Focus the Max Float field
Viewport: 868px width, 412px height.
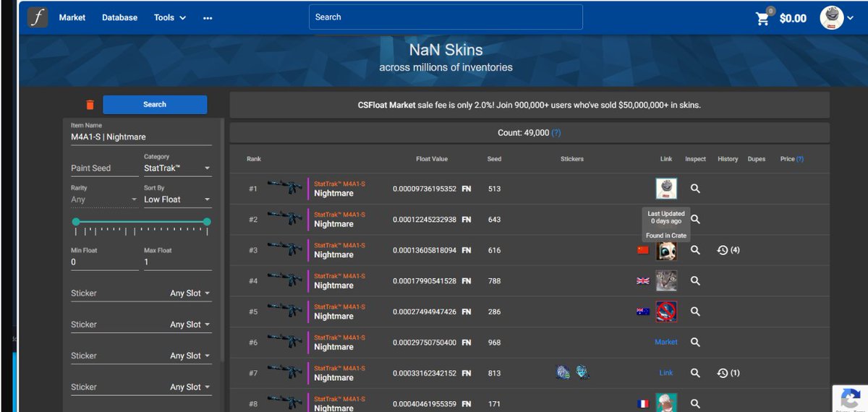click(177, 262)
